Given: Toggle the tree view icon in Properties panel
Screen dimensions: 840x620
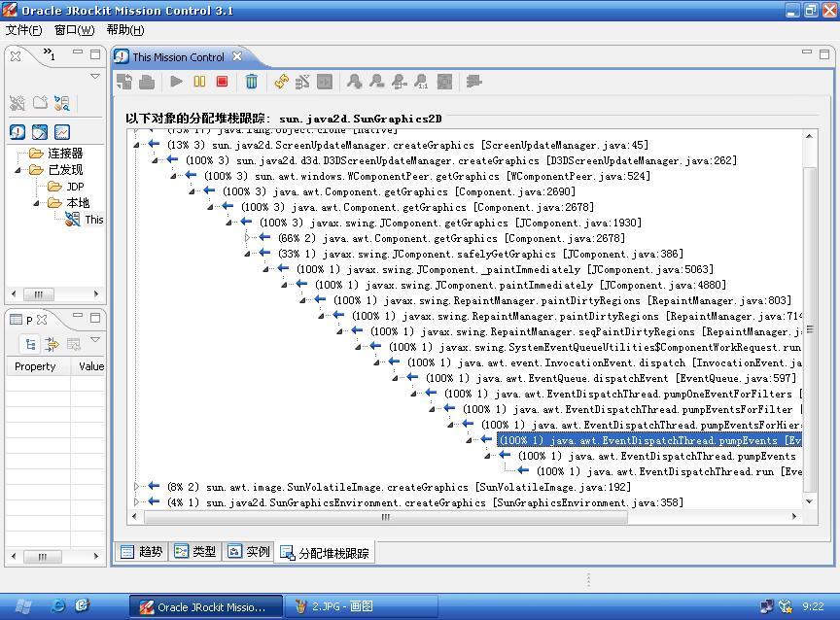Looking at the screenshot, I should (x=30, y=344).
